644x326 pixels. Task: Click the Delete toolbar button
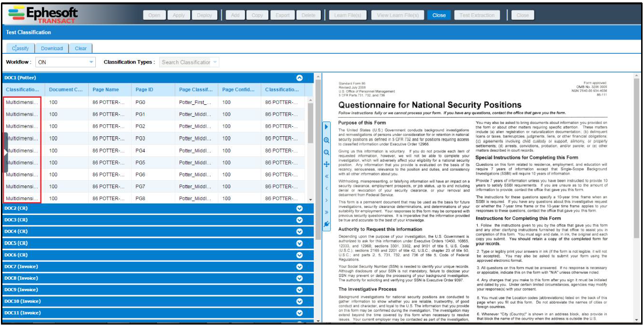pyautogui.click(x=308, y=15)
